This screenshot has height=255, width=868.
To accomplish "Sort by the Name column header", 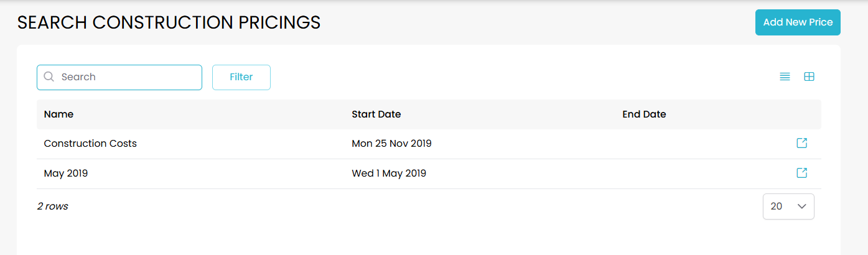I will 58,114.
